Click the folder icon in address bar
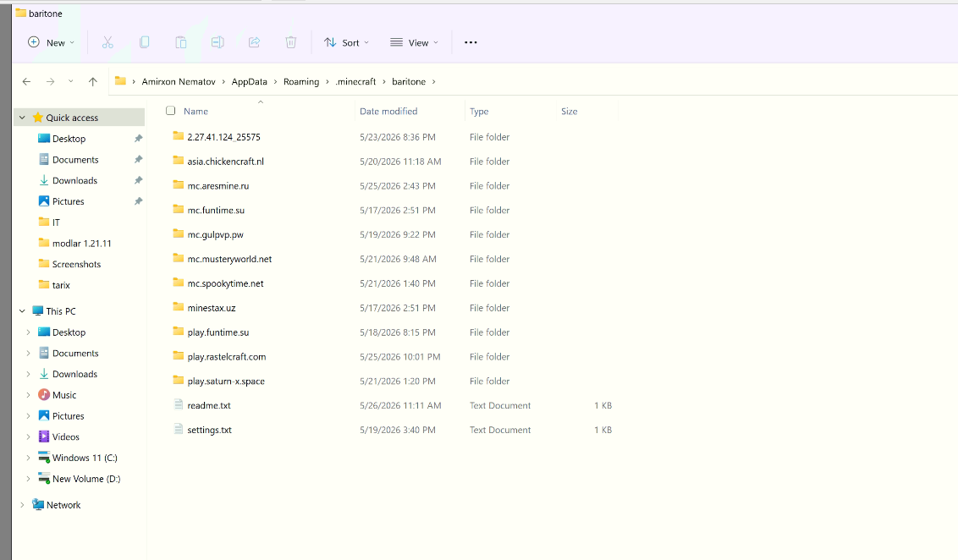Image resolution: width=958 pixels, height=560 pixels. pos(120,80)
